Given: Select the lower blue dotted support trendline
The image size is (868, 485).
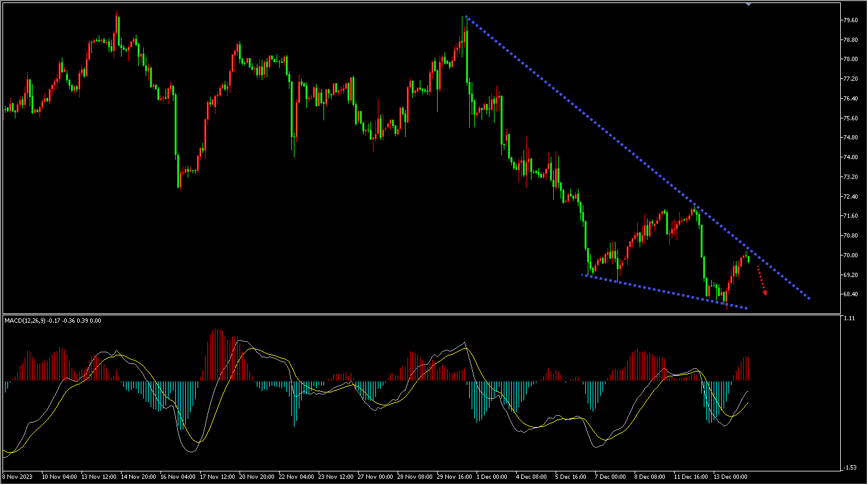Looking at the screenshot, I should 665,291.
